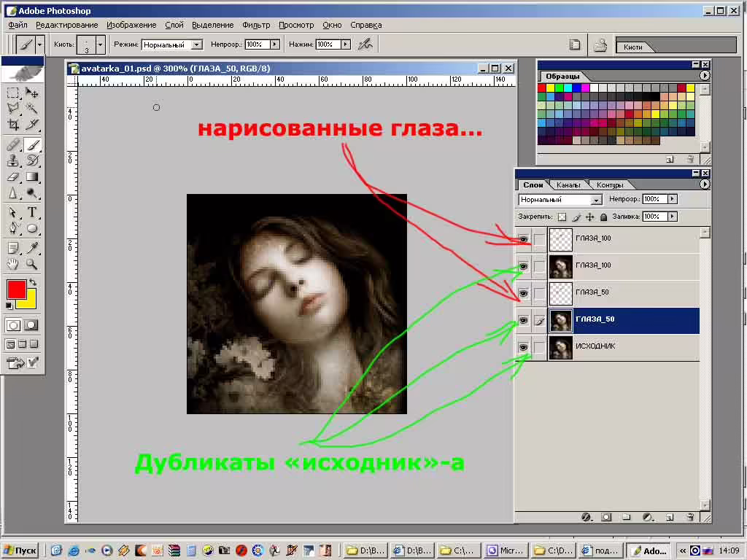Select the Path Selection tool
The width and height of the screenshot is (747, 560).
tap(13, 212)
